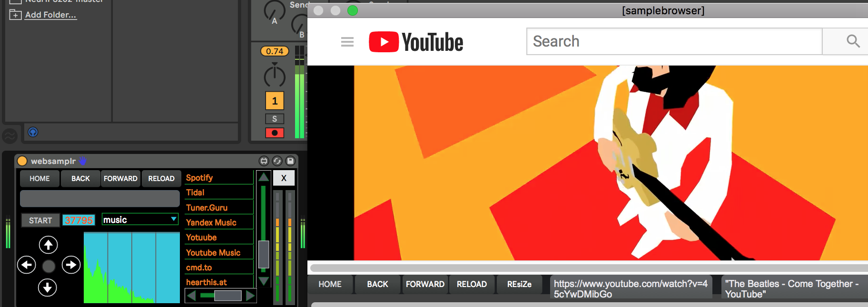
Task: Click the up arrow navigation icon
Action: (48, 245)
